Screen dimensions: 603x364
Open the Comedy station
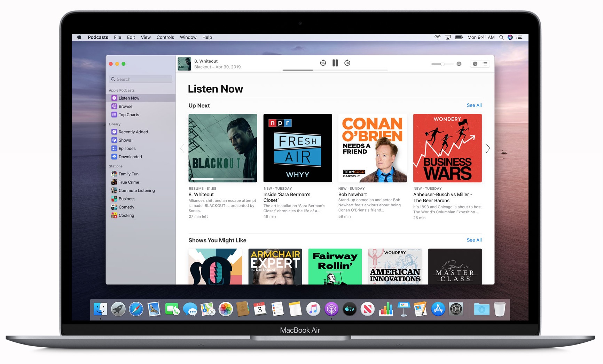click(141, 207)
